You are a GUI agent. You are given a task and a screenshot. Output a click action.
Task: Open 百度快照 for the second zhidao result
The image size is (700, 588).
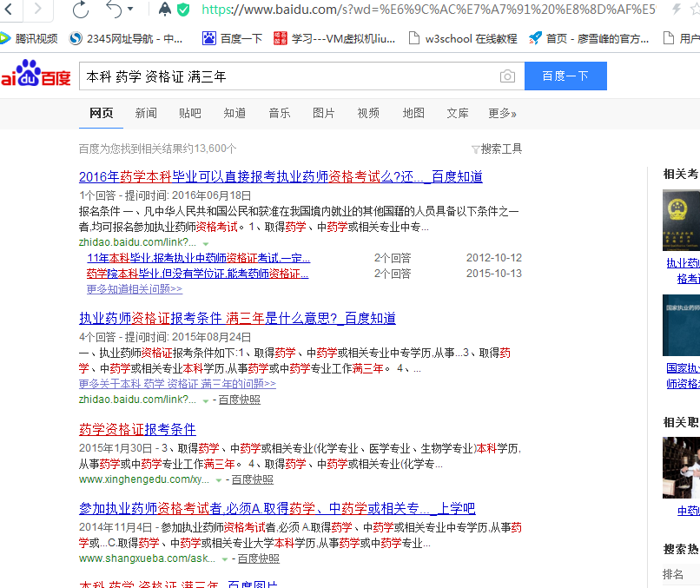(x=240, y=400)
